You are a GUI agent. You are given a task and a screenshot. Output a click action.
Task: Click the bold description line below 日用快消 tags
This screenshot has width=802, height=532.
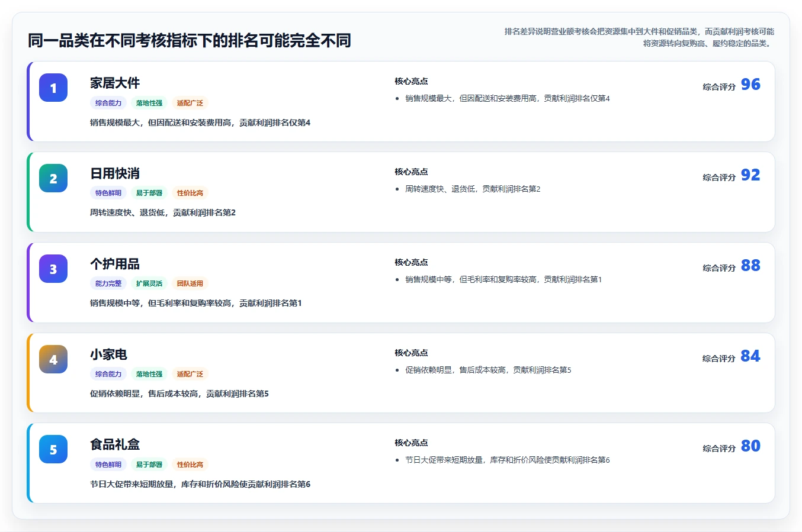pos(163,213)
